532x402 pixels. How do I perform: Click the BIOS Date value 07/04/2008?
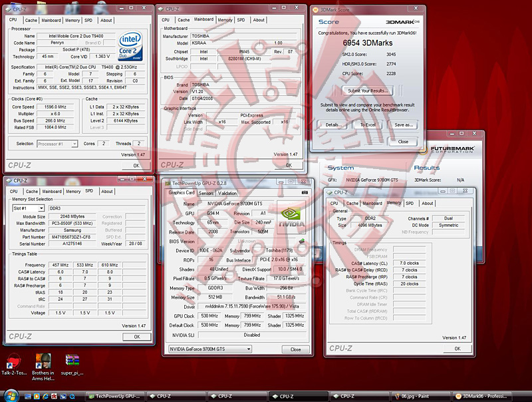(243, 99)
